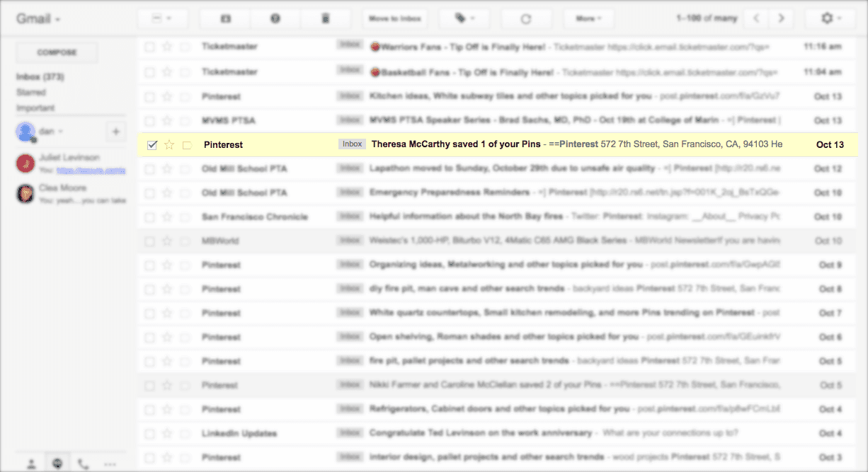This screenshot has width=868, height=472.
Task: Go to the newer messages with the left arrow
Action: pyautogui.click(x=758, y=18)
